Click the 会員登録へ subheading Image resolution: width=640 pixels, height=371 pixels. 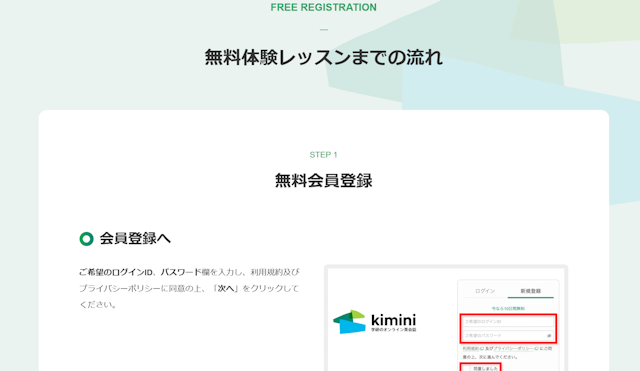click(x=135, y=239)
